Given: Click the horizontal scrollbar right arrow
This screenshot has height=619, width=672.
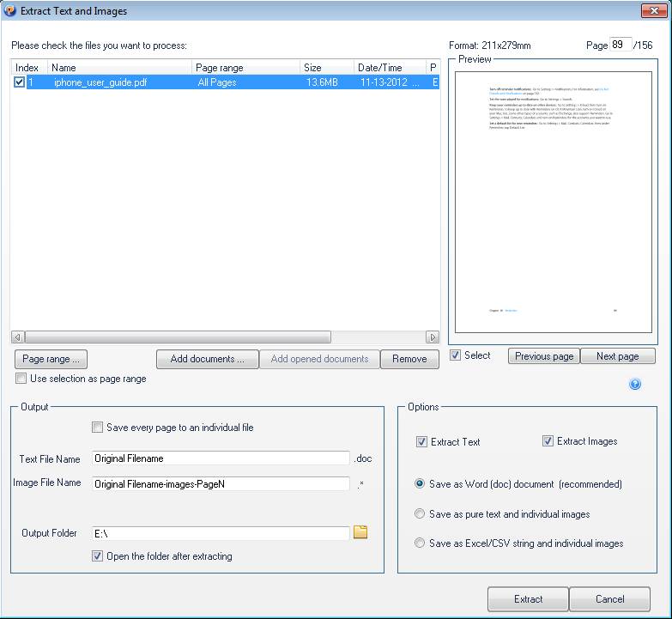Looking at the screenshot, I should (x=433, y=337).
